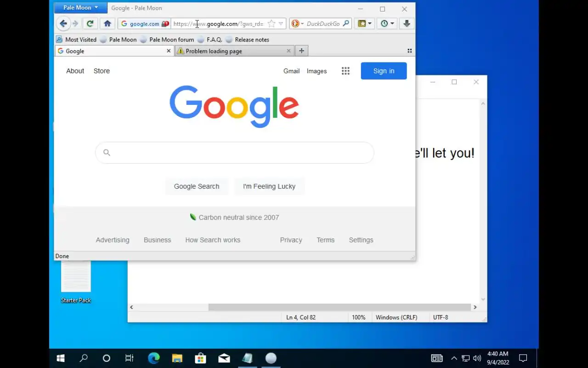The height and width of the screenshot is (368, 588).
Task: Click the list all tabs button
Action: [409, 51]
